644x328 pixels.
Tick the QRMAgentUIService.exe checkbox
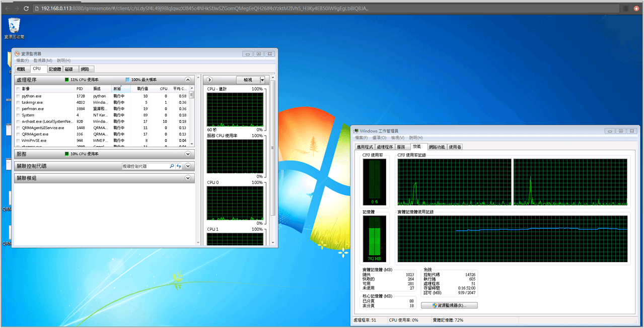(x=18, y=127)
